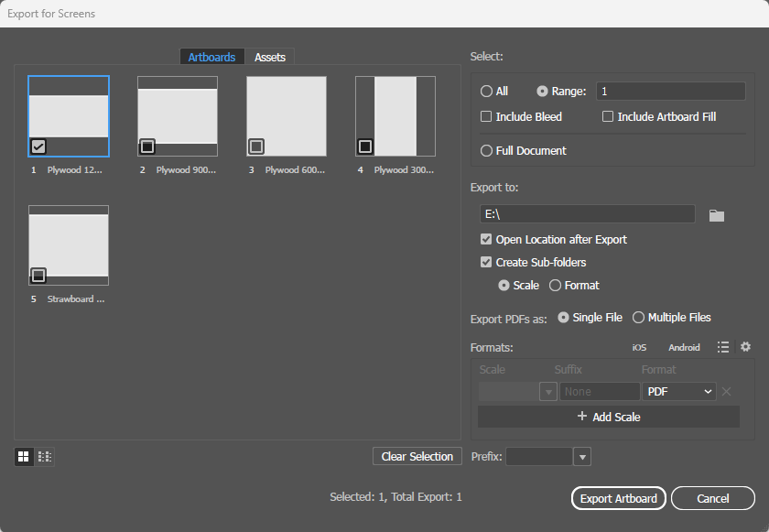769x532 pixels.
Task: Uncheck Open Location after Export
Action: 486,239
